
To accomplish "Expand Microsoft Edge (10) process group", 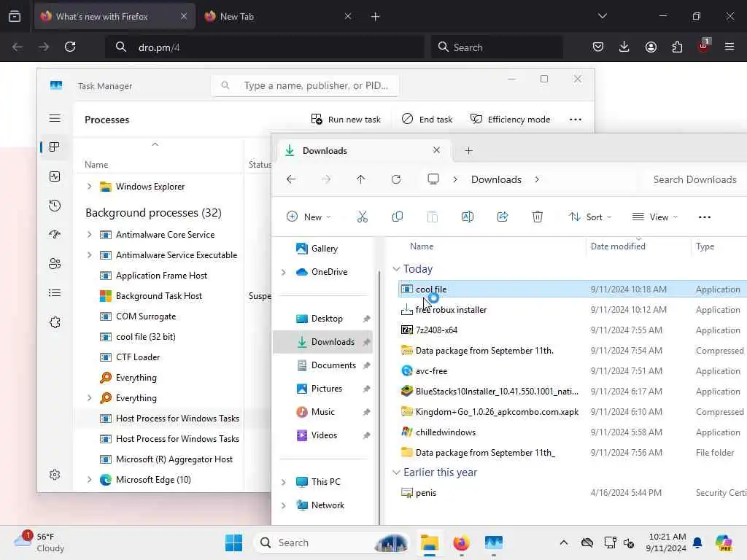I will pos(89,480).
